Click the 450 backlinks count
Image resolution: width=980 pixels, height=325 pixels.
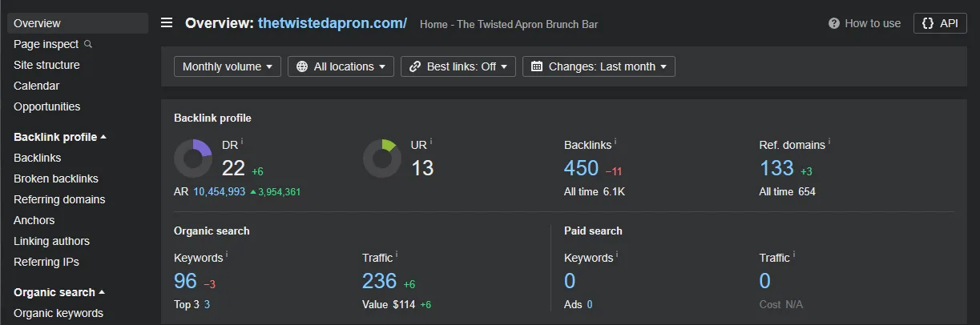pyautogui.click(x=582, y=168)
